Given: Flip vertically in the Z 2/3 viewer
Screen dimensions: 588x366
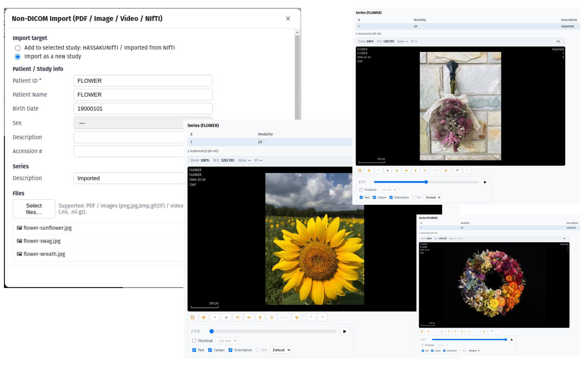Looking at the screenshot, I should [415, 170].
